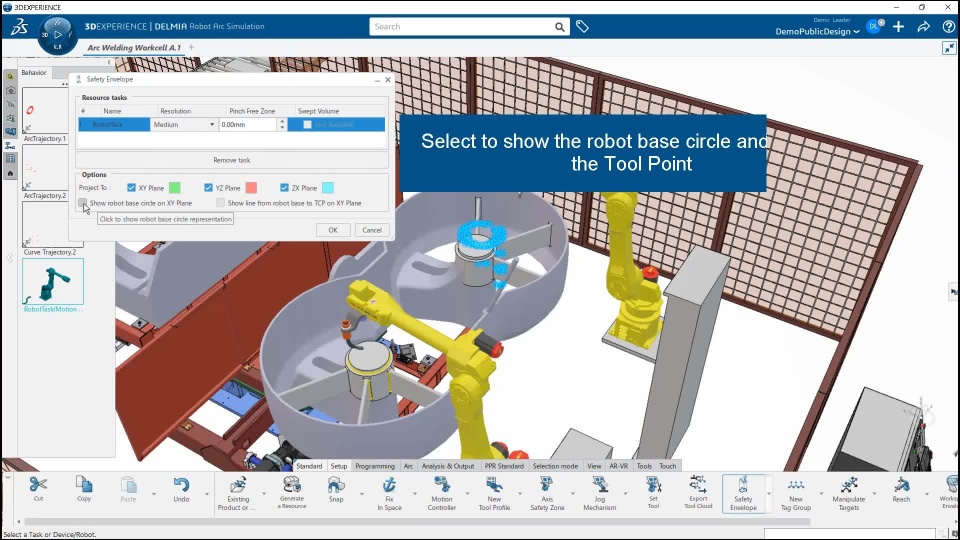Enable Show line from robot base to TCP
This screenshot has width=960, height=540.
click(220, 203)
